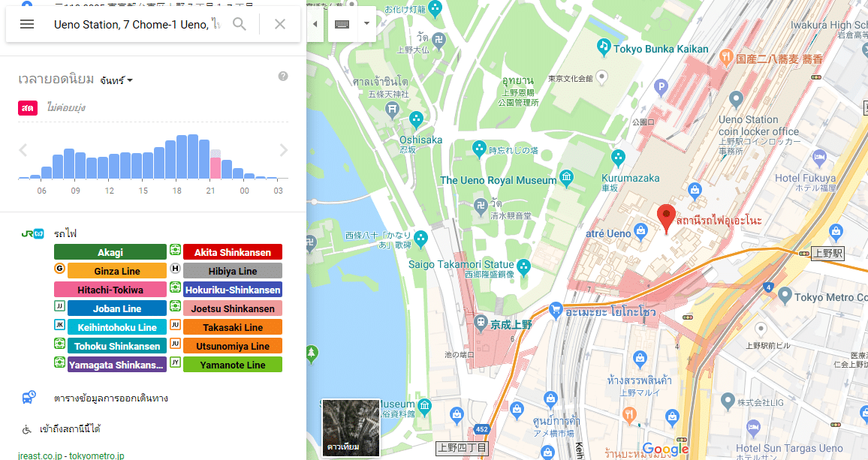
Task: Select the pink live bar in histogram
Action: (215, 168)
